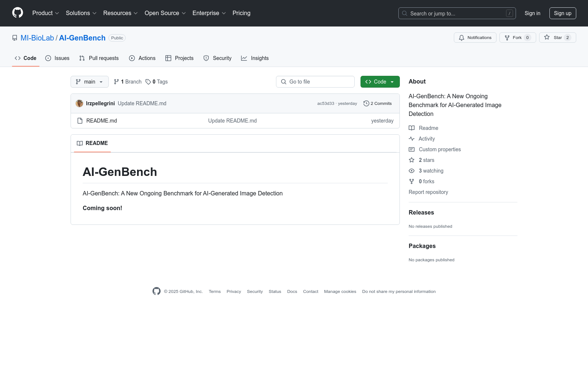Open the Terms footer link
The width and height of the screenshot is (588, 368).
pyautogui.click(x=215, y=291)
